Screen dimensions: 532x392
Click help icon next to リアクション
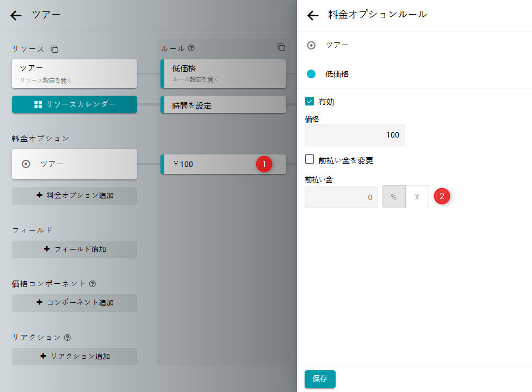(67, 338)
